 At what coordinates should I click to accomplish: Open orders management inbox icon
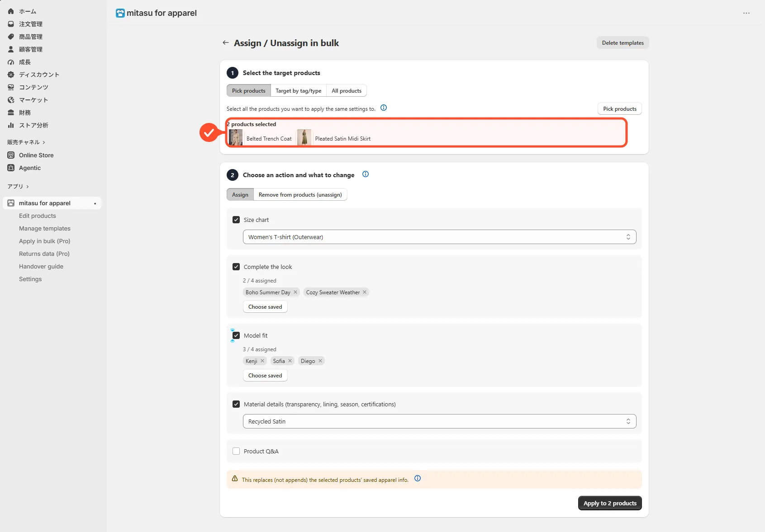click(11, 24)
